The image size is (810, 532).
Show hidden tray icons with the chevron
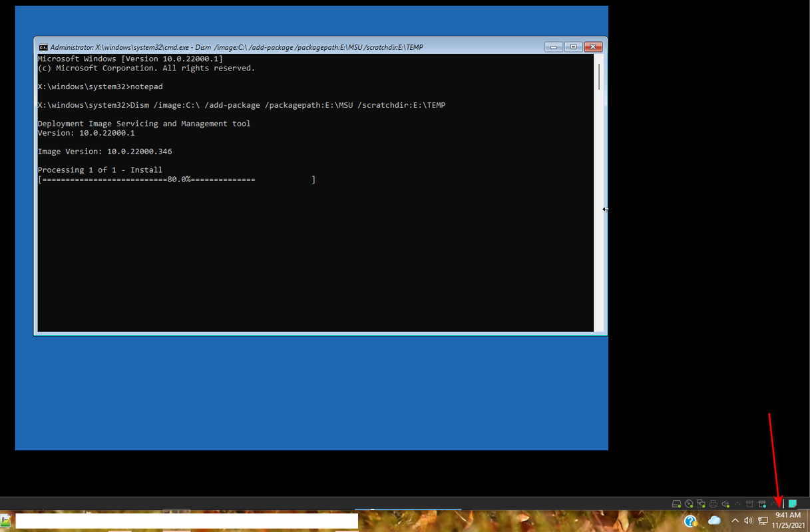pos(735,521)
